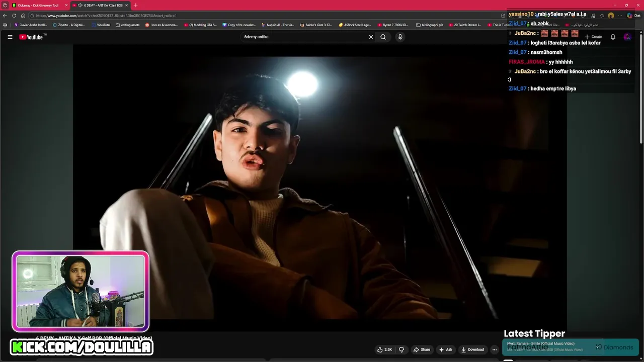Screen dimensions: 644x362
Task: Close the Kickaway tab
Action: pyautogui.click(x=66, y=5)
